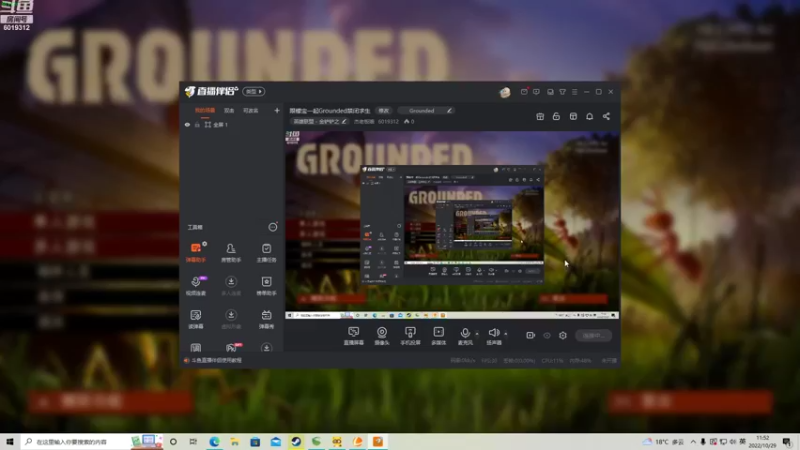Open the 房管助手 room manager tool
This screenshot has height=450, width=800.
click(231, 252)
